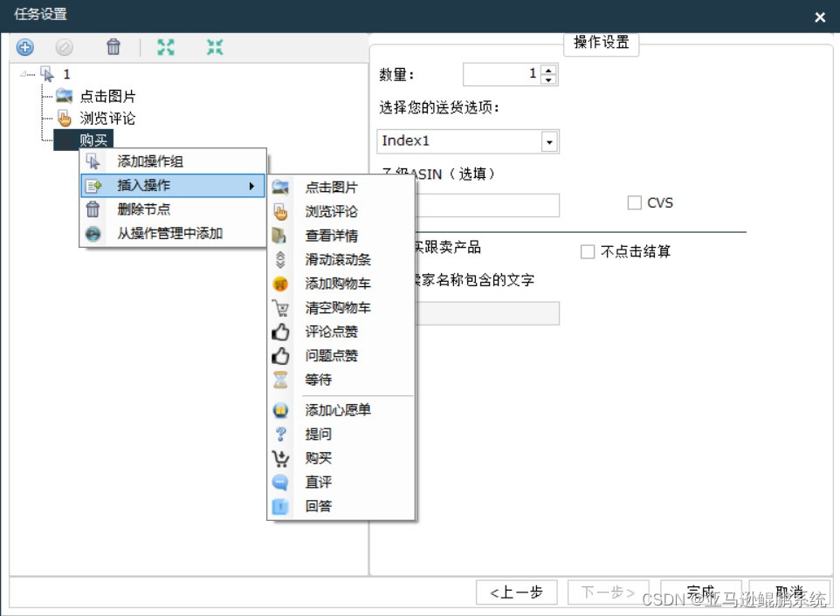Select 提问 from the insert submenu
Screen dimensions: 840x616
click(x=341, y=434)
